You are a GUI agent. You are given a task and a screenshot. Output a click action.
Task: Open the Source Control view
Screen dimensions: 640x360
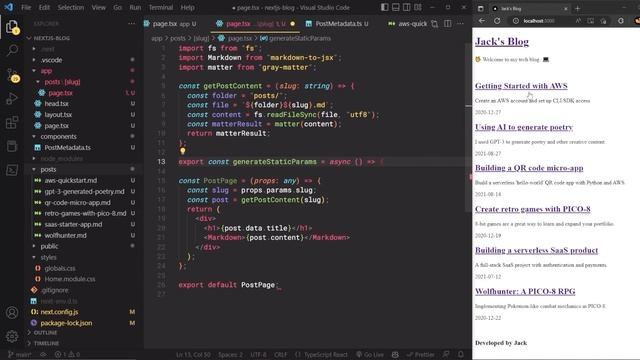click(12, 75)
